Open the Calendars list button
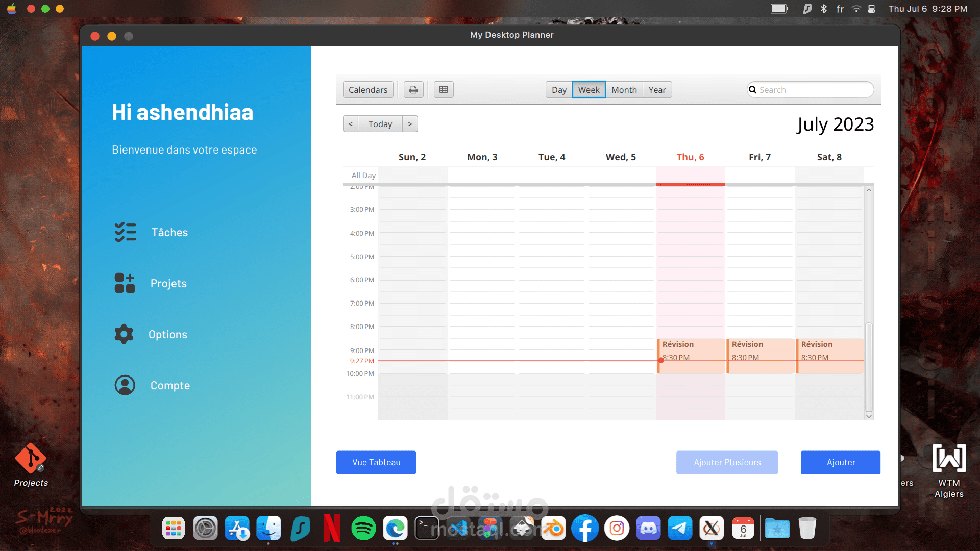 (368, 90)
